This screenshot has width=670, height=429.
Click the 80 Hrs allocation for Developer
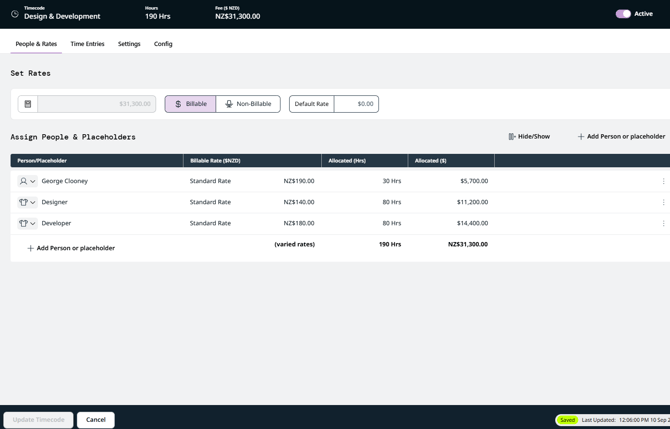(x=391, y=223)
